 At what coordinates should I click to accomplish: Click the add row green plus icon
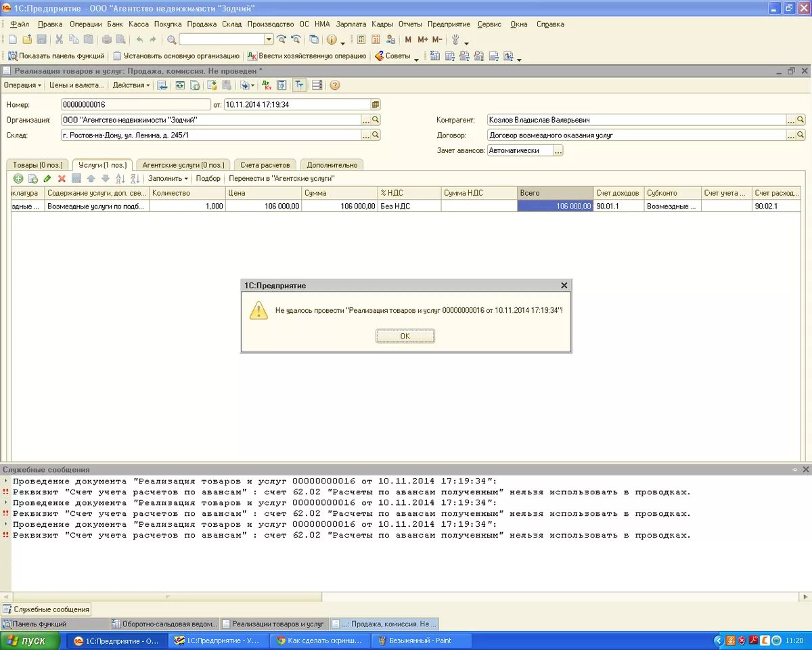click(x=18, y=179)
